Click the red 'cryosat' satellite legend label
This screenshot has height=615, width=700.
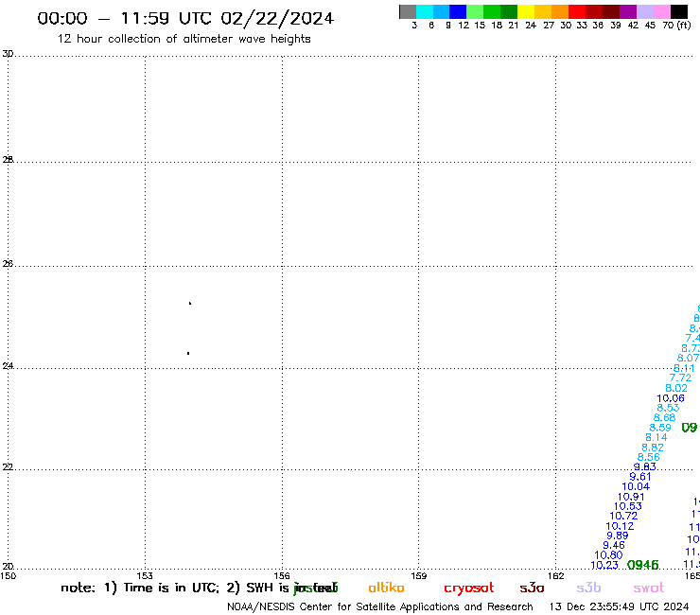point(469,589)
